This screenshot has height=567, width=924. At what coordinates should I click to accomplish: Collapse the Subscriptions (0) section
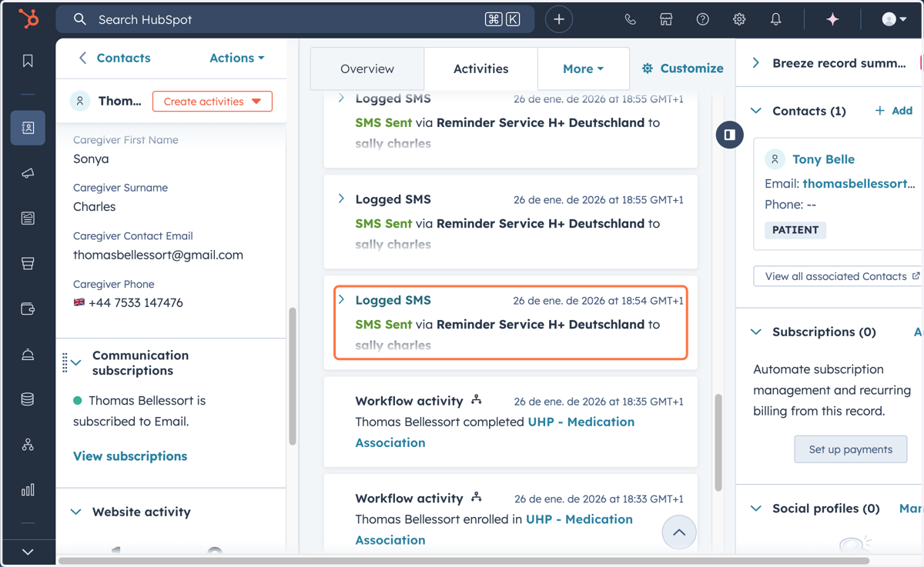click(756, 332)
